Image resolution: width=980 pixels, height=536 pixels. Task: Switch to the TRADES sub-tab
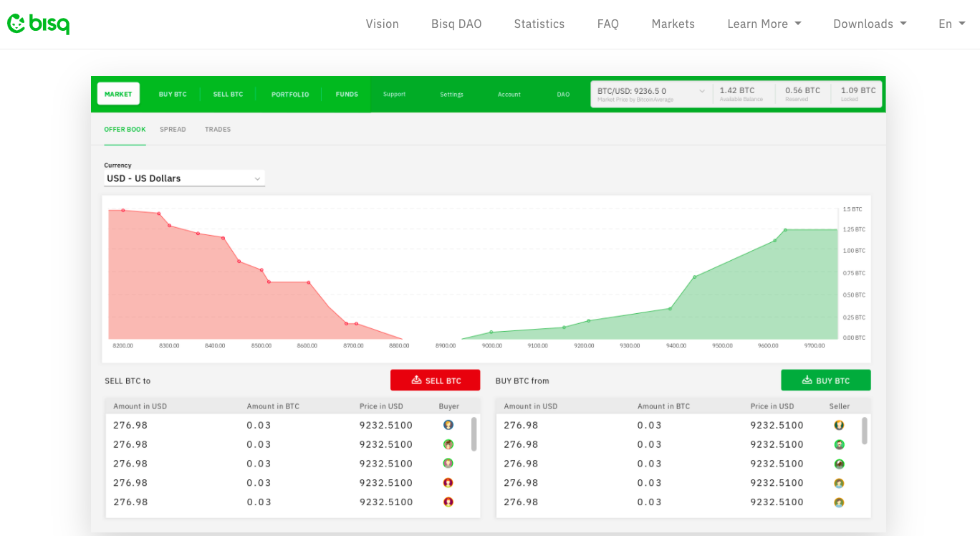(218, 130)
